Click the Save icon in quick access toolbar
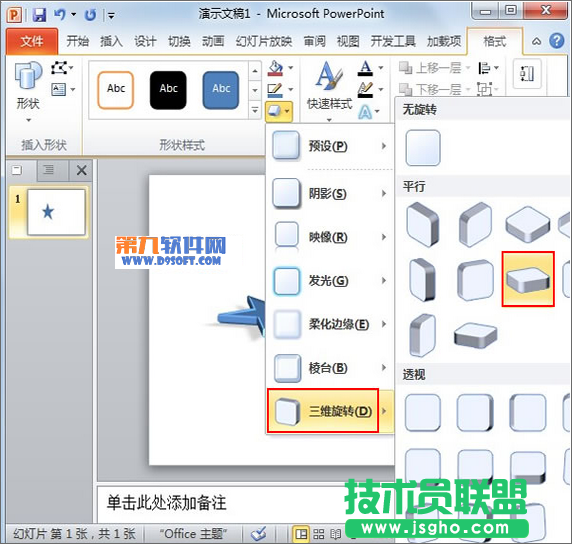The width and height of the screenshot is (572, 544). tap(39, 15)
